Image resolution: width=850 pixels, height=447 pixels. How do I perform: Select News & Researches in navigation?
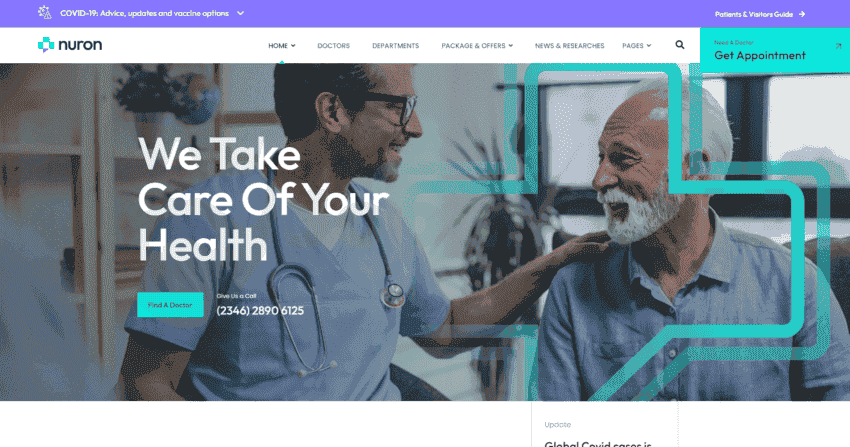pos(569,46)
